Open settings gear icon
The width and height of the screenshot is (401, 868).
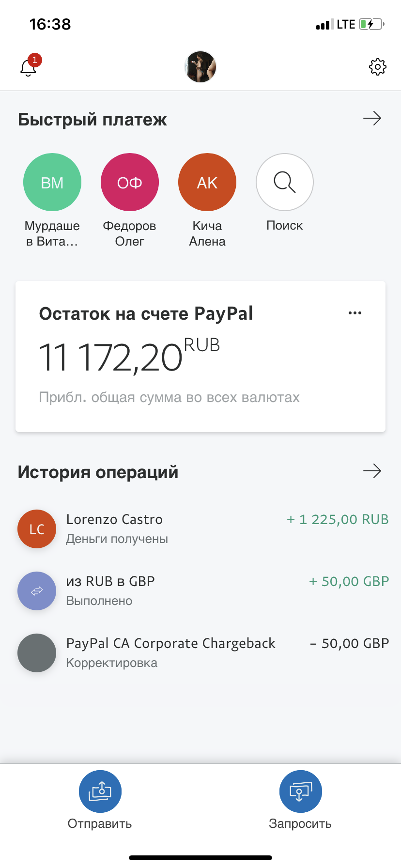(x=377, y=67)
